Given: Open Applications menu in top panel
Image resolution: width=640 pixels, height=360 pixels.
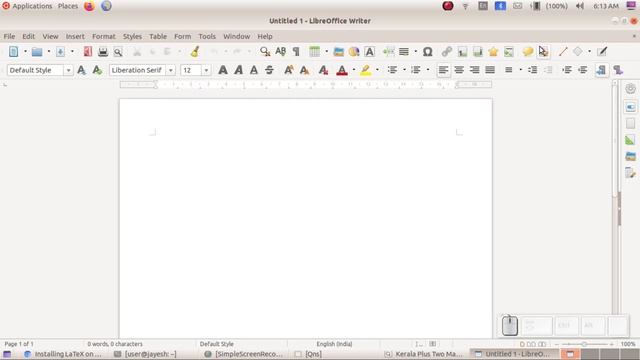Looking at the screenshot, I should [x=27, y=6].
